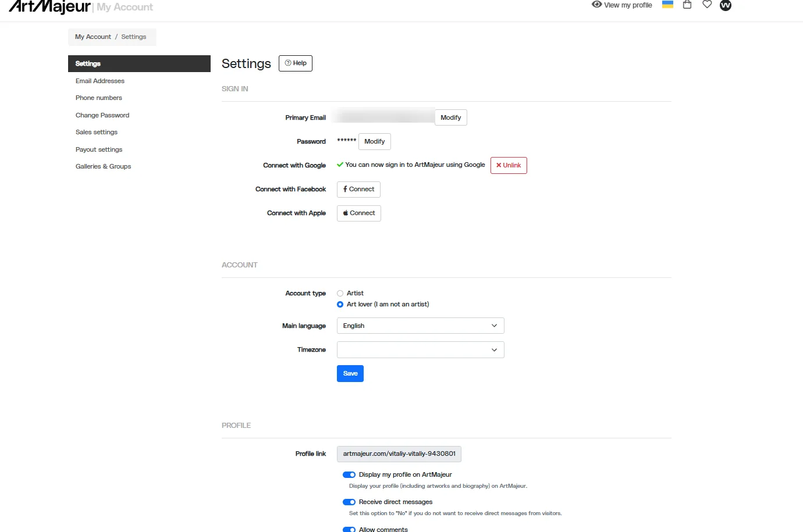This screenshot has height=532, width=803.
Task: Open the user avatar menu icon
Action: coord(726,5)
